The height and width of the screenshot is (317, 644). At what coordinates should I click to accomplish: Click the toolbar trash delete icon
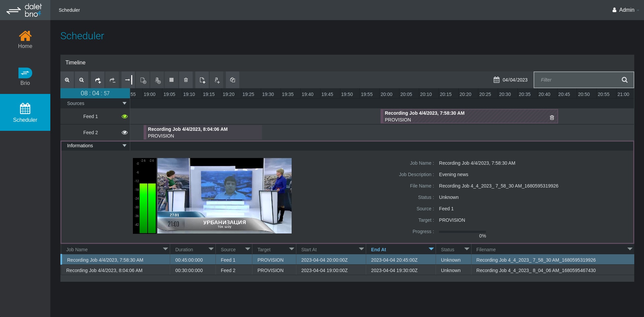[x=186, y=80]
